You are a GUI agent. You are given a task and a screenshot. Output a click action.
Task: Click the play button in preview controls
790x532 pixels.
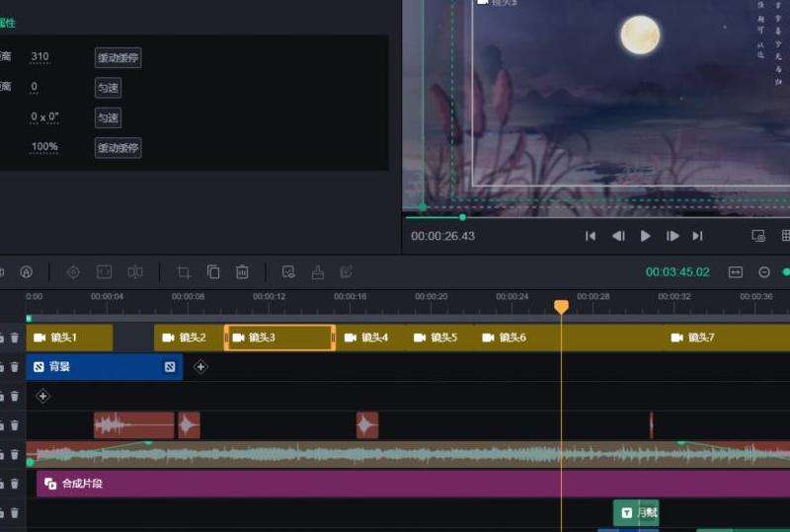[x=646, y=236]
